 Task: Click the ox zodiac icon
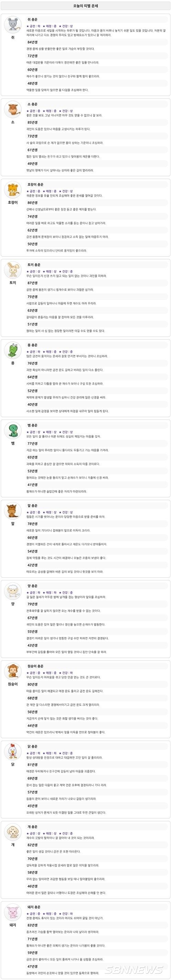[12, 110]
